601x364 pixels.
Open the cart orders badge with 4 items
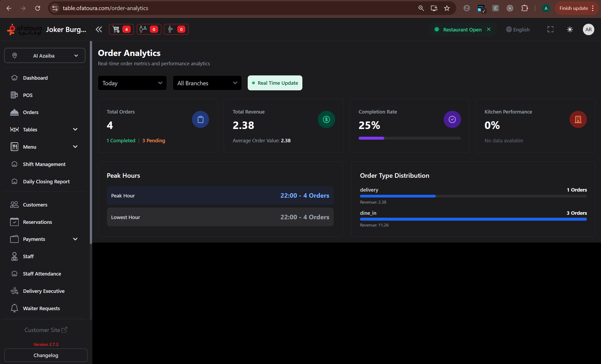121,29
